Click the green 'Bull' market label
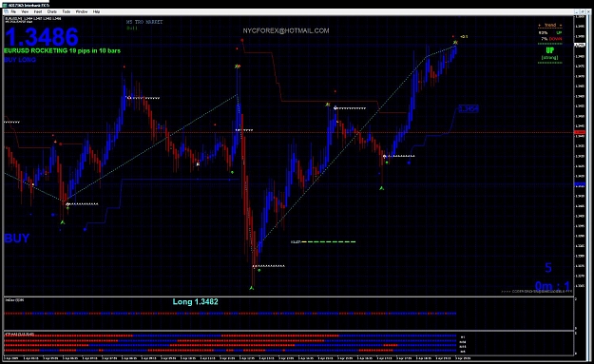Screen dimensions: 594x364 pos(132,28)
